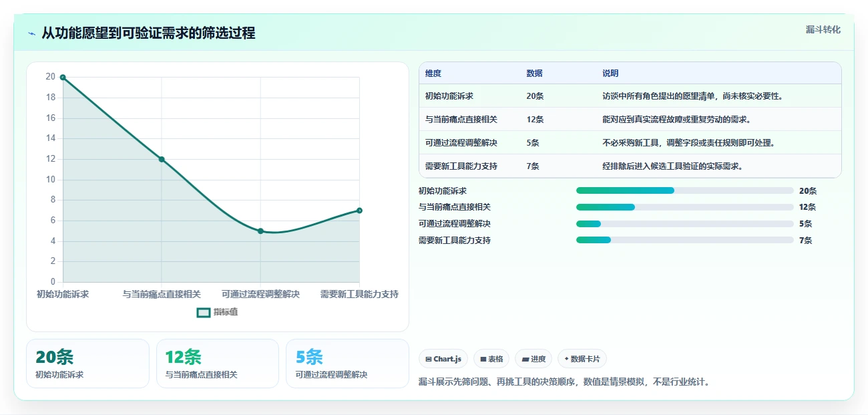Screen dimensions: 868x415
Task: Click the legend color box for 指标值
Action: pos(204,312)
